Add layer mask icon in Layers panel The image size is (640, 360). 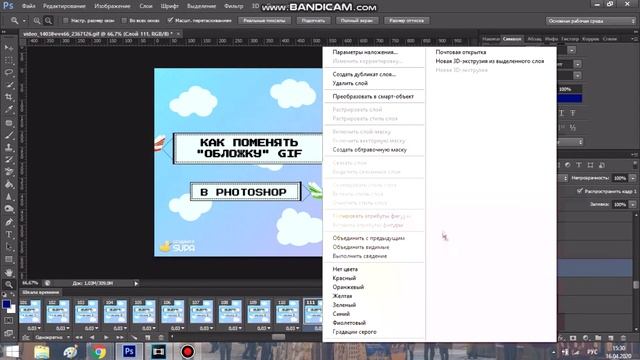pyautogui.click(x=573, y=338)
